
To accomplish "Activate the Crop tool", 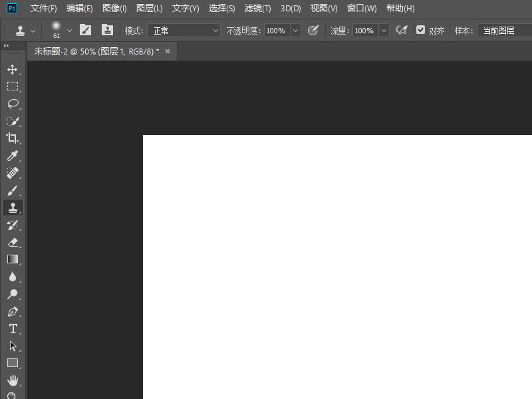I will (12, 138).
